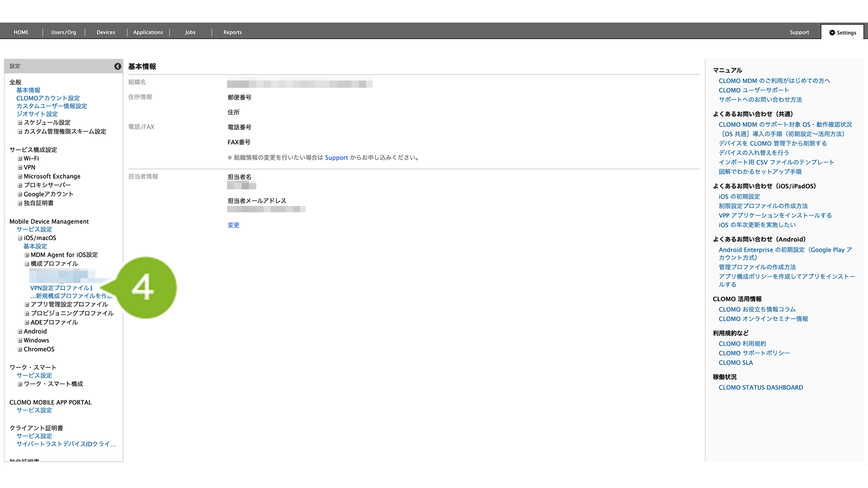Viewport: 868px width, 488px height.
Task: Expand the Android tree node
Action: pos(20,332)
